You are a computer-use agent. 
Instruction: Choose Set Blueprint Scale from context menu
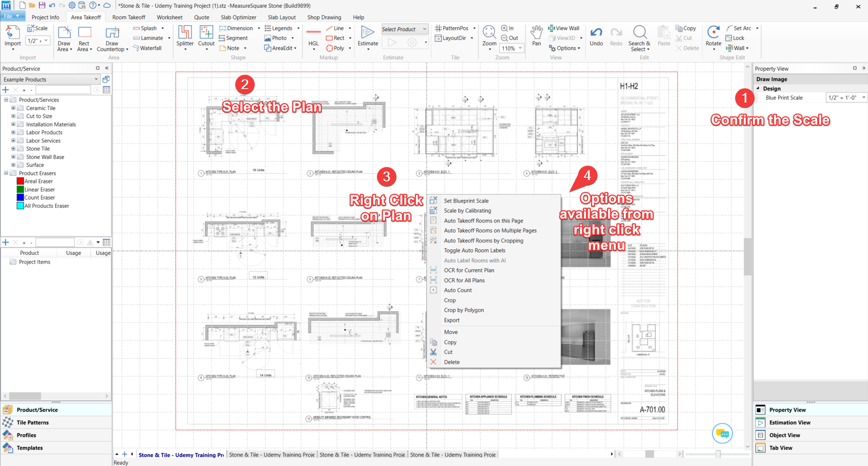click(466, 201)
